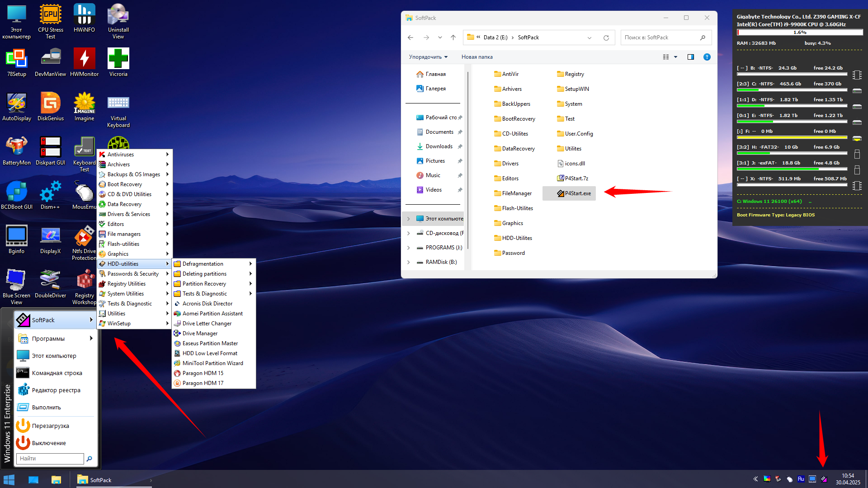This screenshot has width=868, height=488.
Task: Open Этот компьютер desktop icon
Action: (17, 21)
